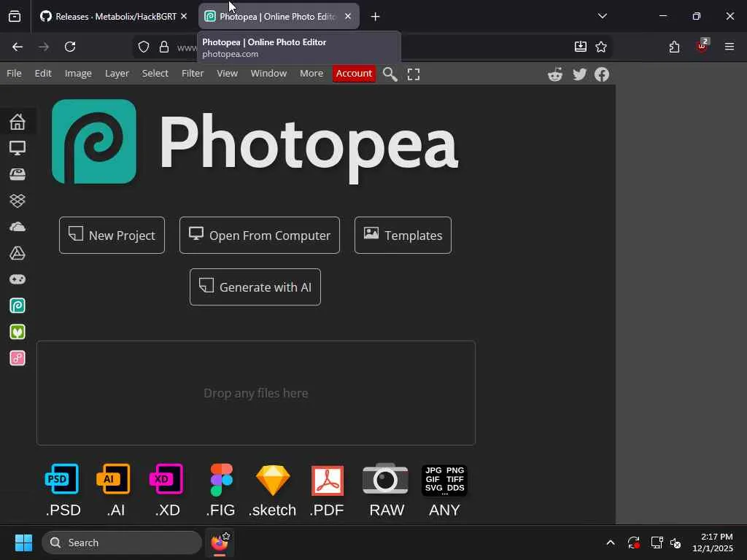Click the muted volume tray icon
Image resolution: width=747 pixels, height=560 pixels.
pyautogui.click(x=676, y=542)
